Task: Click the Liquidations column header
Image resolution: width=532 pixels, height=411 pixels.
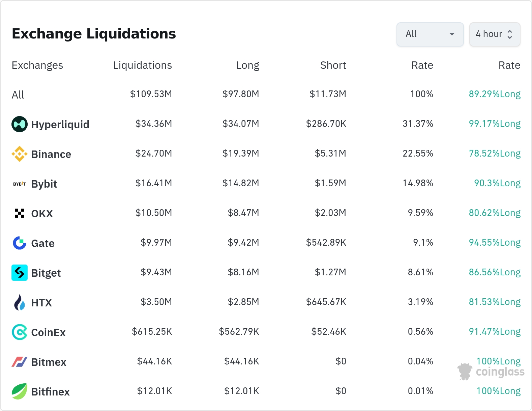Action: (x=142, y=65)
